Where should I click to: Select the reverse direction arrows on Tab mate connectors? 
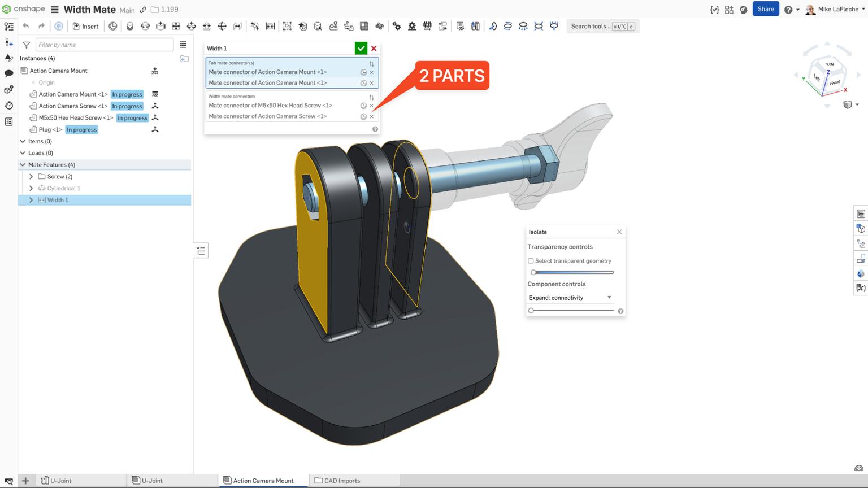[x=372, y=64]
